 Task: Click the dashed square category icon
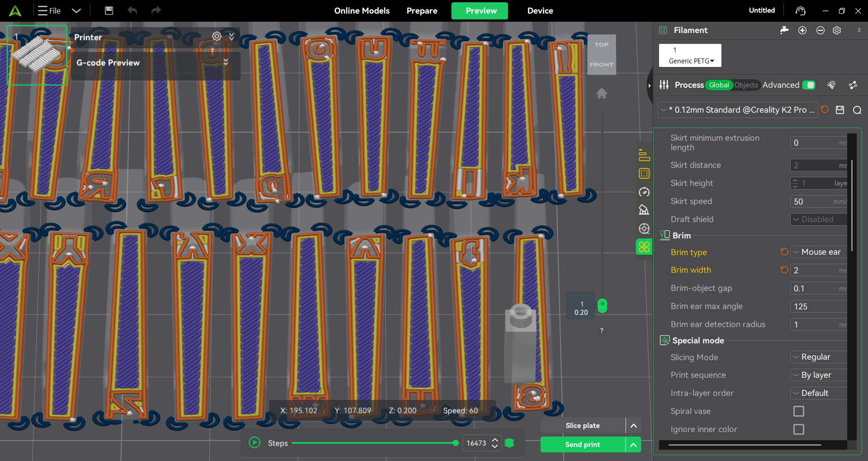644,173
